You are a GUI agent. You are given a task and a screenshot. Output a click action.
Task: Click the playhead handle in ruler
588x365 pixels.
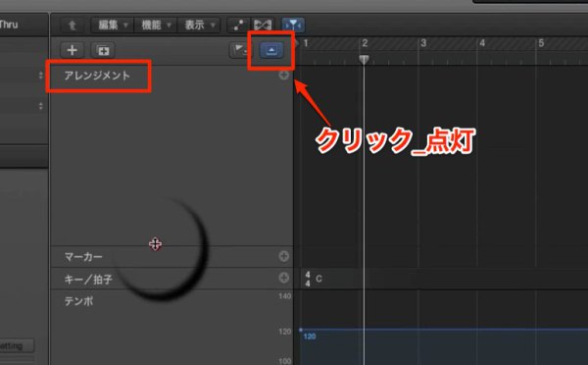(364, 59)
